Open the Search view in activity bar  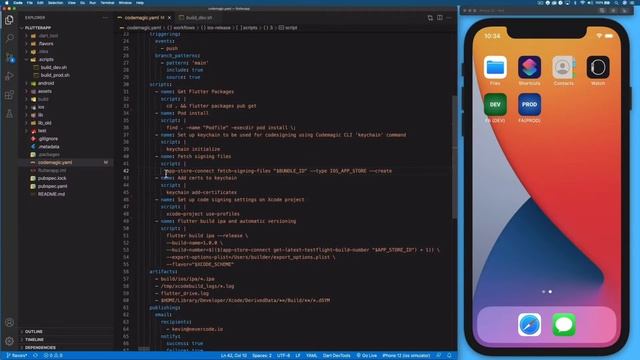(x=9, y=38)
